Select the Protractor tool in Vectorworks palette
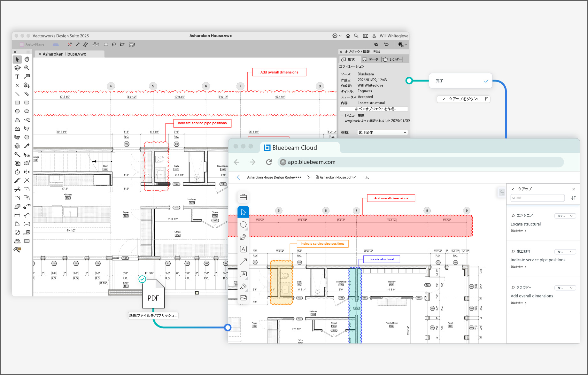 (17, 241)
